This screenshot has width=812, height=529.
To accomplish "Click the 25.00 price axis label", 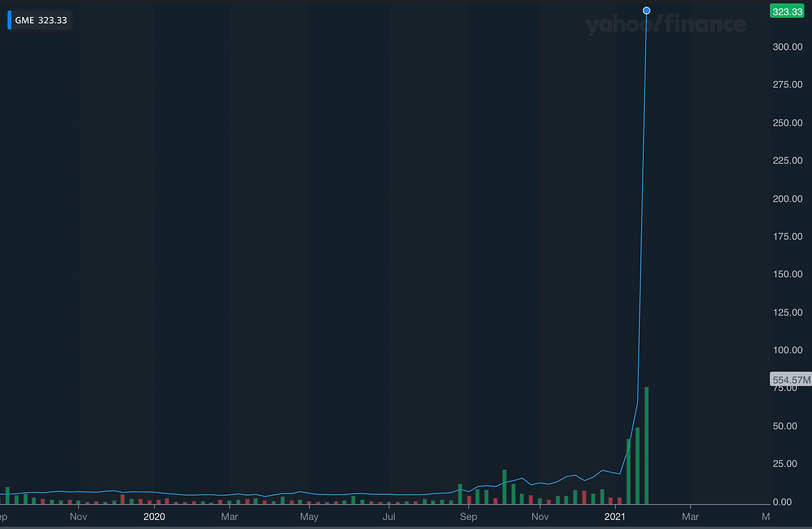I will click(x=785, y=464).
